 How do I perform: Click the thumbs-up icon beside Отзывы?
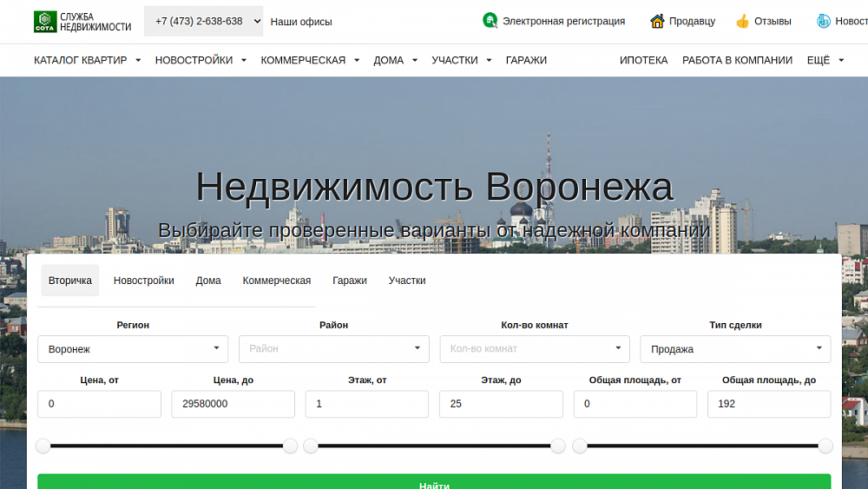click(742, 21)
